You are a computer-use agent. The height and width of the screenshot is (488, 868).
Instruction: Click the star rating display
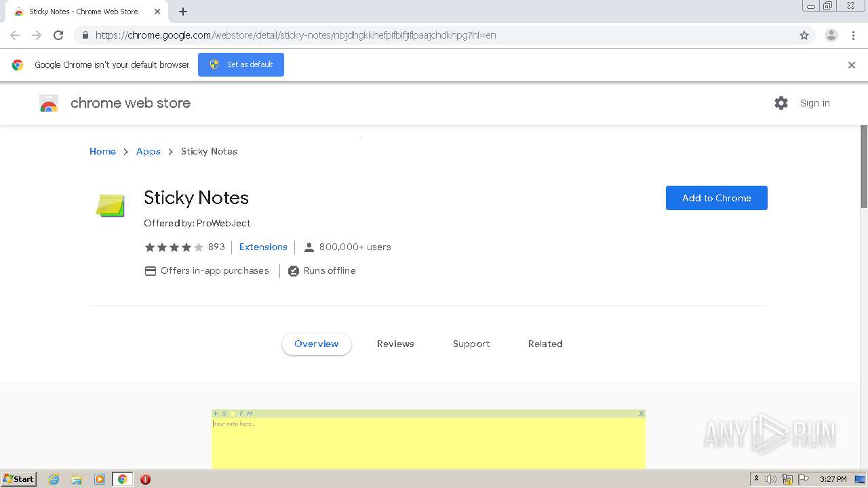pyautogui.click(x=174, y=247)
